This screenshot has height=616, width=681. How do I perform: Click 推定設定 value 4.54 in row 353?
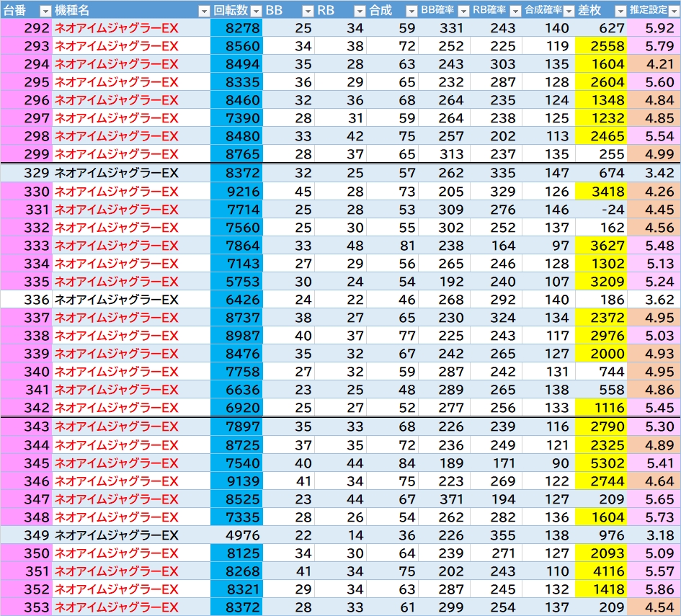coord(654,607)
